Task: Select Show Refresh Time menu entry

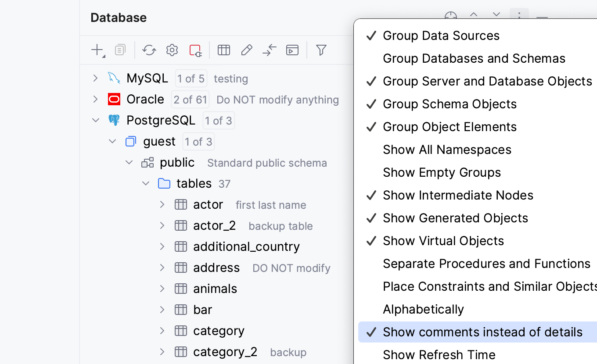Action: coord(439,355)
